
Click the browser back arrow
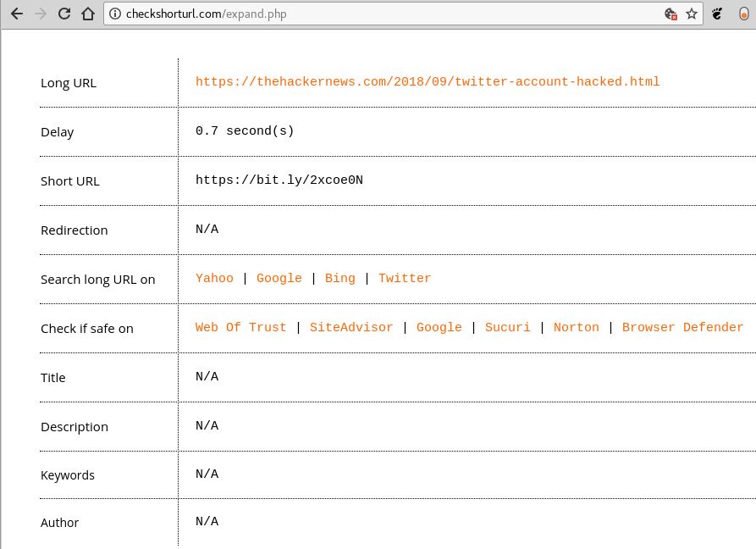tap(16, 14)
